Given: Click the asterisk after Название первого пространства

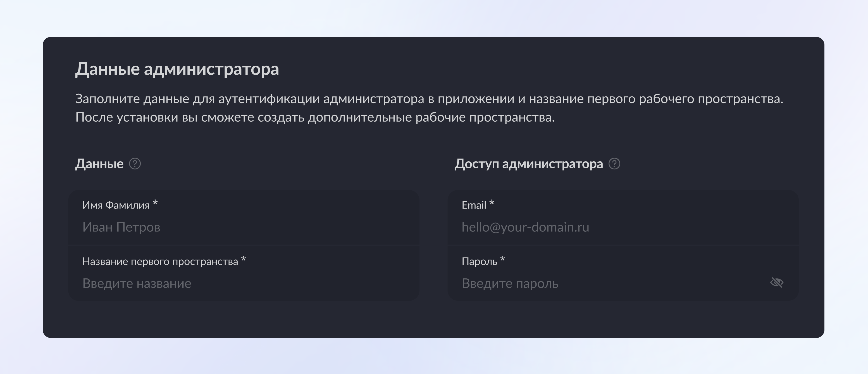Looking at the screenshot, I should pyautogui.click(x=244, y=259).
